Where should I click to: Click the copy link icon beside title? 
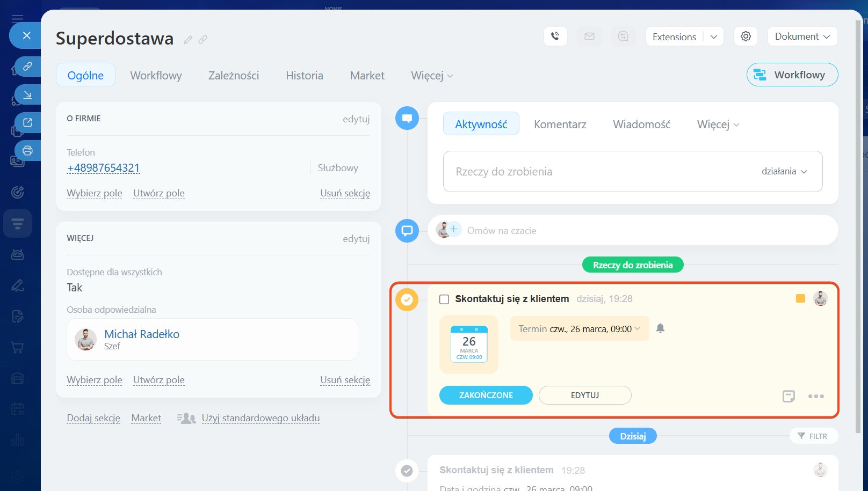point(202,40)
